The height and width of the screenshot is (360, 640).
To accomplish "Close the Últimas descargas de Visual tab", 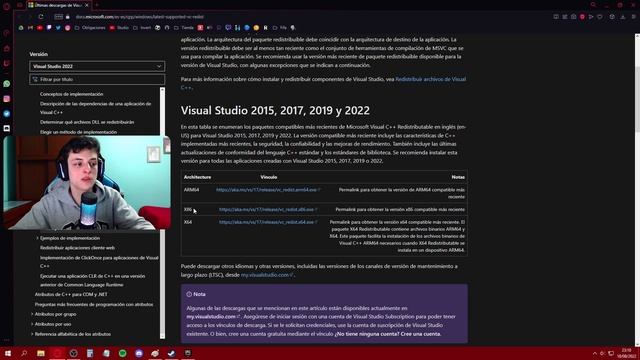I will coord(87,5).
